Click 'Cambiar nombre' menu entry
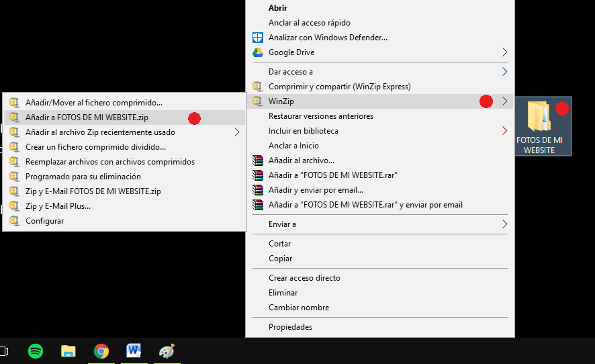The height and width of the screenshot is (364, 595). point(299,308)
